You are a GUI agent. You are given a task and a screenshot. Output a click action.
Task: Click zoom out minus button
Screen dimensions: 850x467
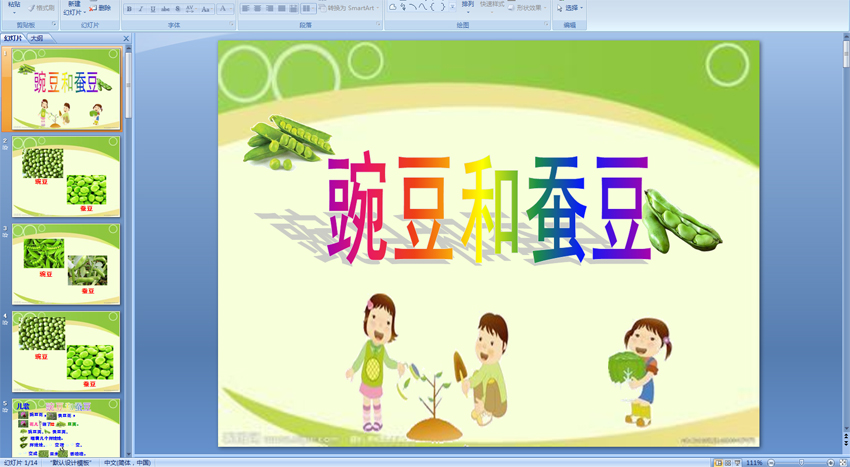[x=771, y=463]
